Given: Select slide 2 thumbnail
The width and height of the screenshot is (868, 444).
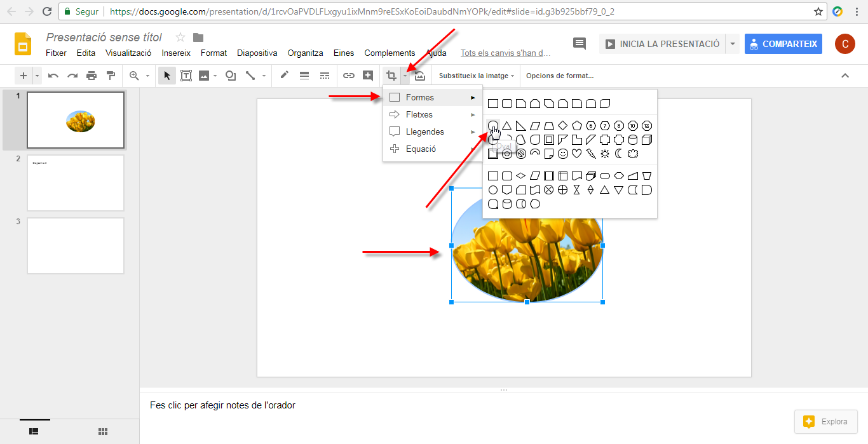Looking at the screenshot, I should (76, 183).
